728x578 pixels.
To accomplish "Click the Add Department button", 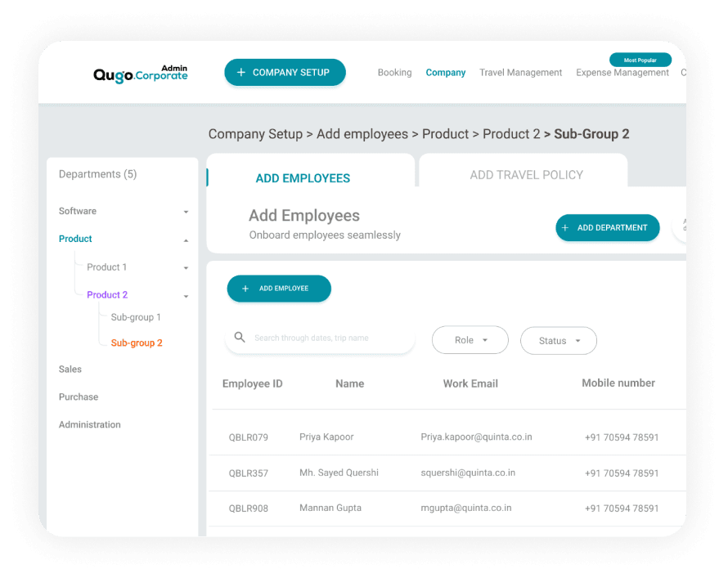I will click(607, 228).
